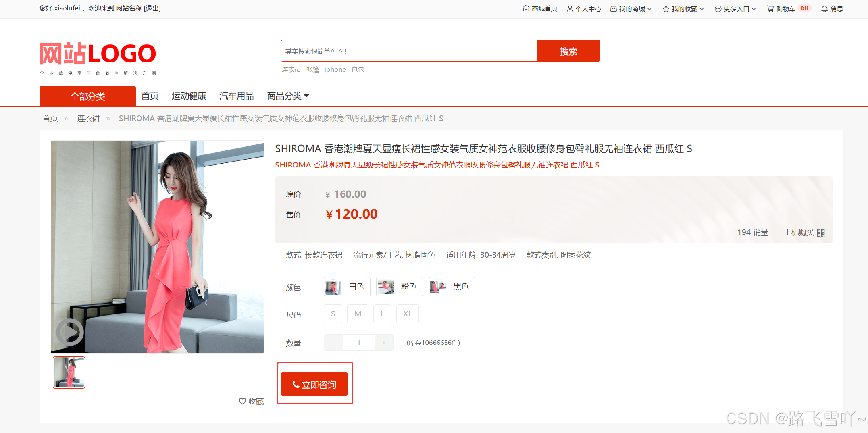Select 粉色 color swatch
The image size is (868, 433).
399,287
